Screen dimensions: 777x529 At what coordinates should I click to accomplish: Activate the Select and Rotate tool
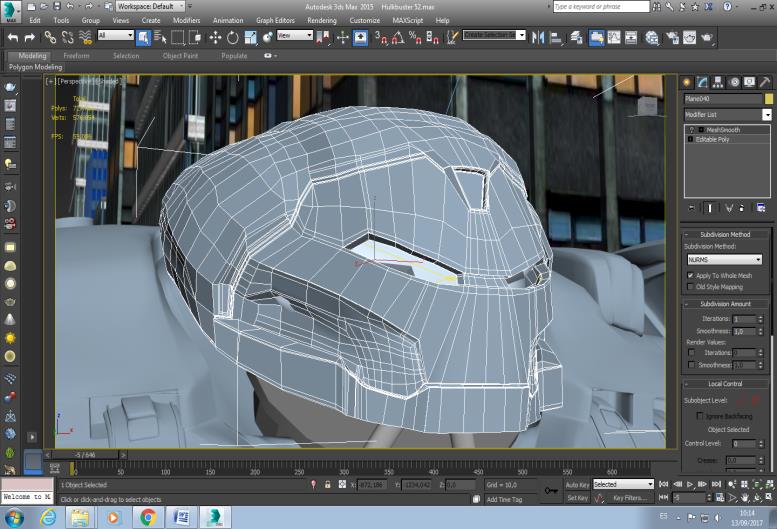tap(232, 37)
